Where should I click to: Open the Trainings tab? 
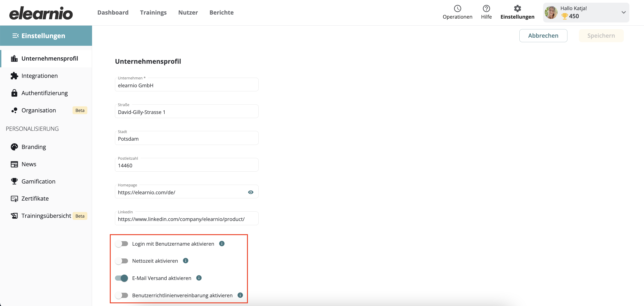pyautogui.click(x=153, y=13)
